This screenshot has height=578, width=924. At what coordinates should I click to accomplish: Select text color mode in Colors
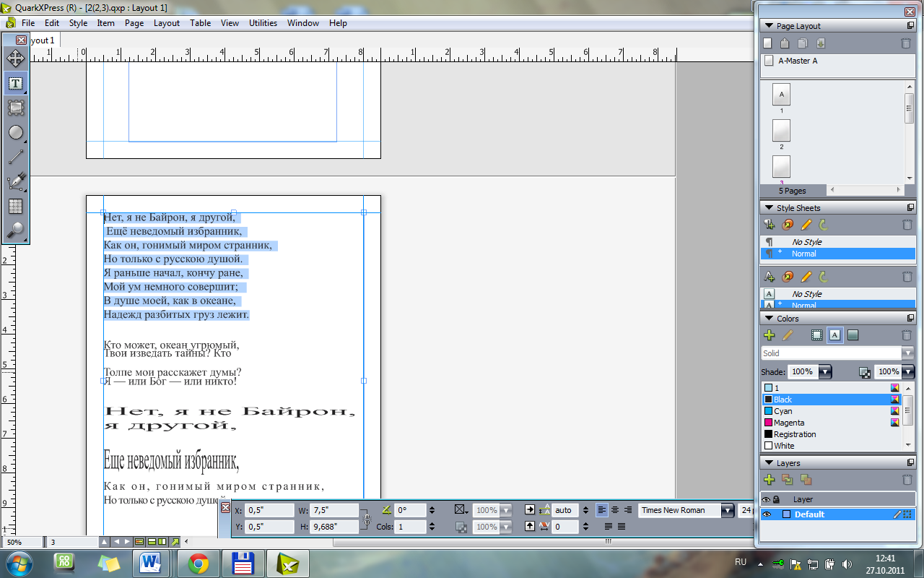coord(835,335)
